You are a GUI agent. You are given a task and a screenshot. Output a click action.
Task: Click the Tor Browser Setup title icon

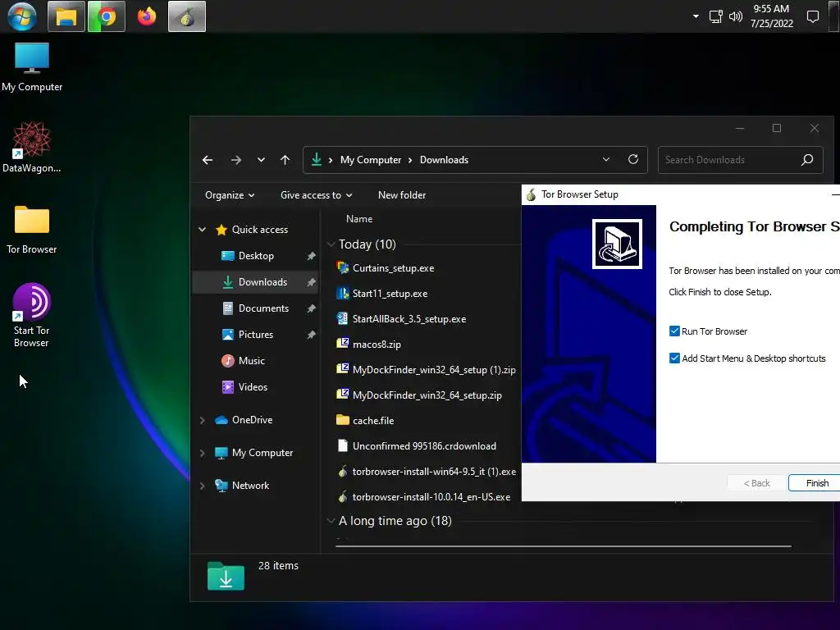pyautogui.click(x=531, y=194)
